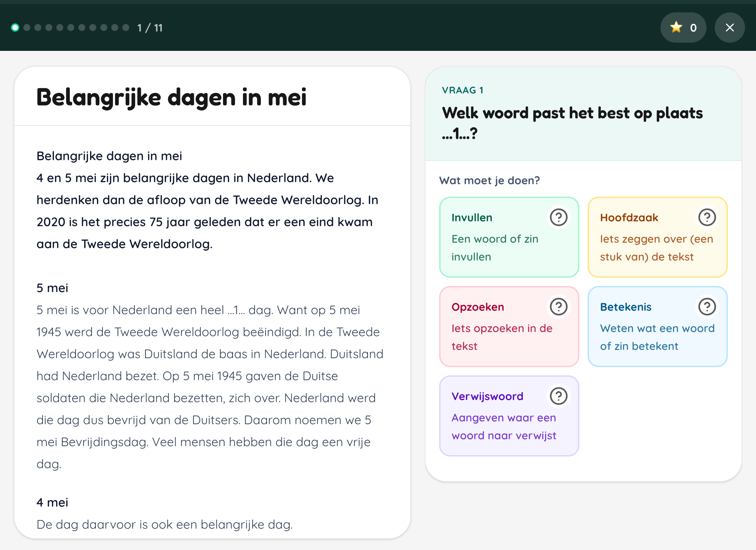Click the Betekenis question mark icon
The height and width of the screenshot is (550, 756).
(707, 307)
